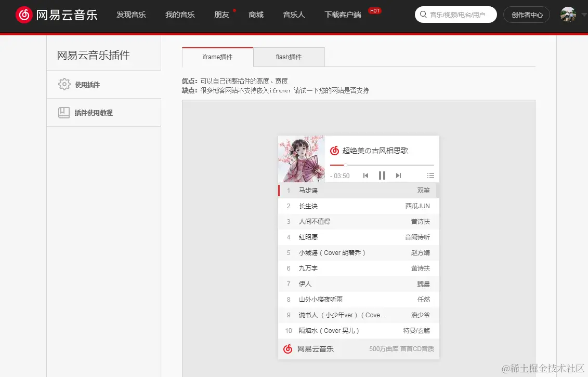Open 下载客户端 in the top navigation

[343, 15]
